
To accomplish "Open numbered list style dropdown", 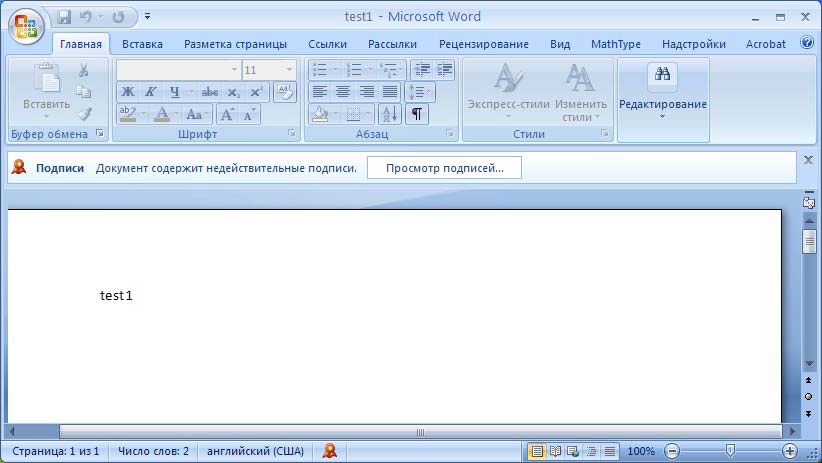I will (370, 70).
